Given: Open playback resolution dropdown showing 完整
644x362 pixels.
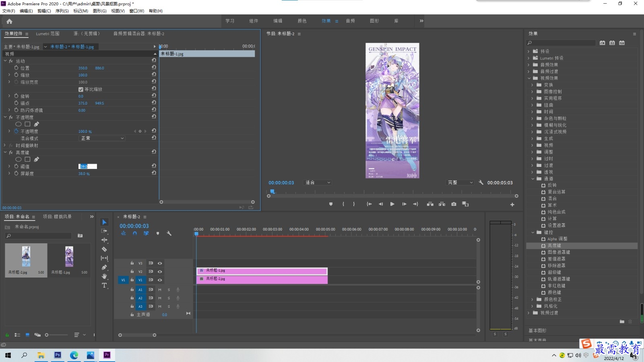Looking at the screenshot, I should coord(460,183).
